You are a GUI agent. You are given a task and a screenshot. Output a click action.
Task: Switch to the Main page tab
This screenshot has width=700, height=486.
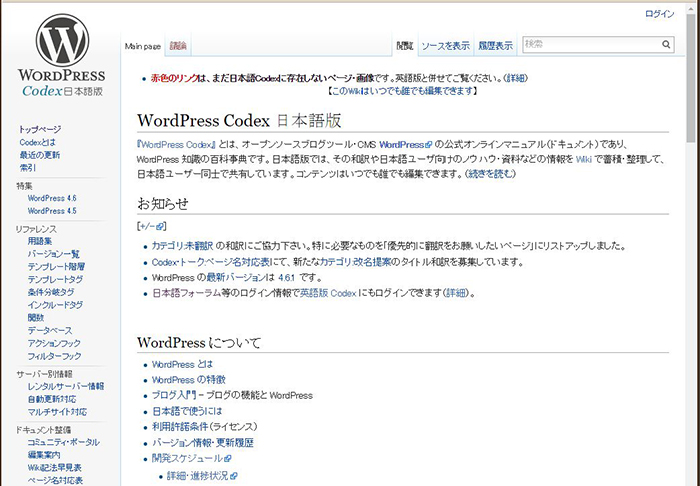[x=142, y=46]
